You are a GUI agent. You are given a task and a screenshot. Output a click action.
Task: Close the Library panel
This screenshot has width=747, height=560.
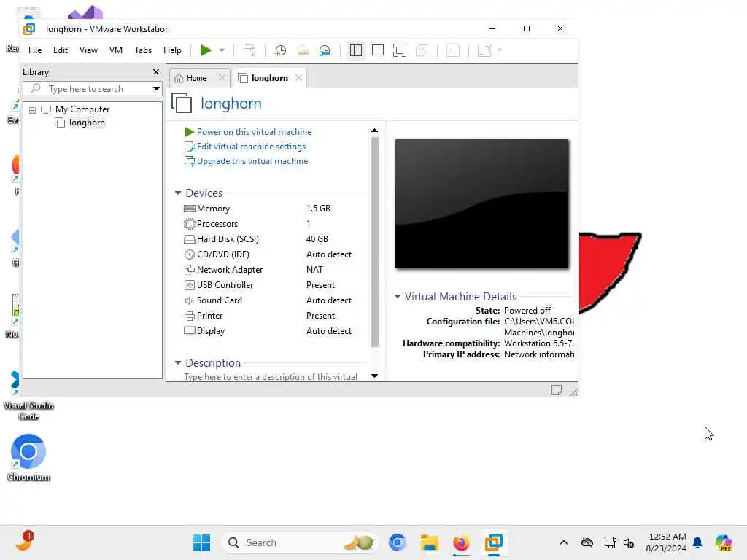point(156,72)
